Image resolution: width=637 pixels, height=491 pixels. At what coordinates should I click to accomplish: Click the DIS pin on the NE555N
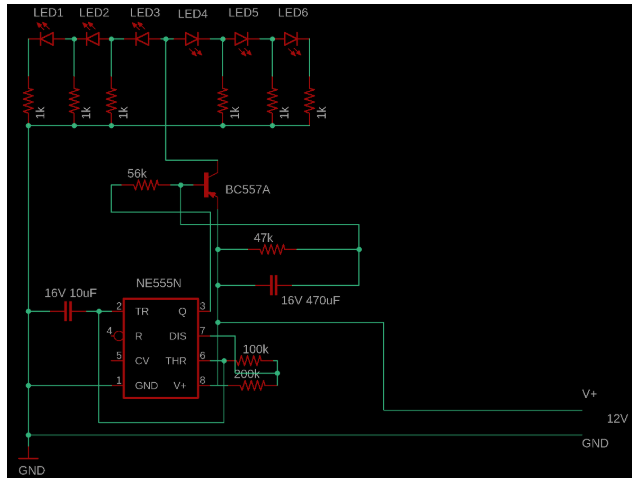click(x=176, y=336)
